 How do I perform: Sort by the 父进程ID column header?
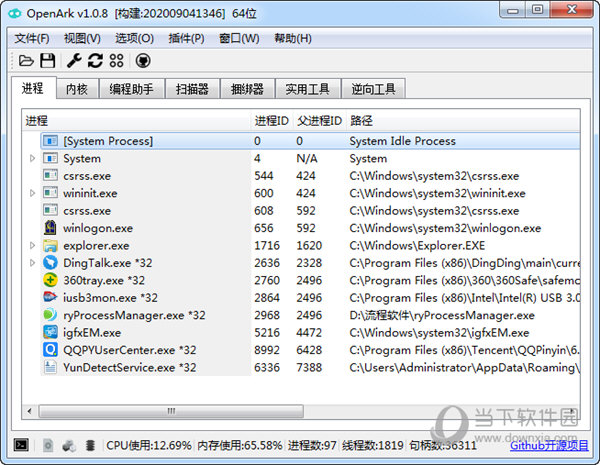tap(320, 121)
